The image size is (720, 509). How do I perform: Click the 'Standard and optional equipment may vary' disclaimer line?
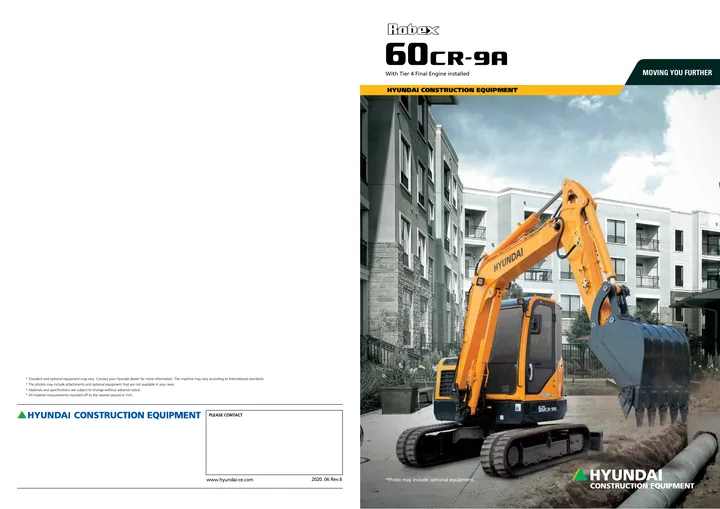point(145,379)
